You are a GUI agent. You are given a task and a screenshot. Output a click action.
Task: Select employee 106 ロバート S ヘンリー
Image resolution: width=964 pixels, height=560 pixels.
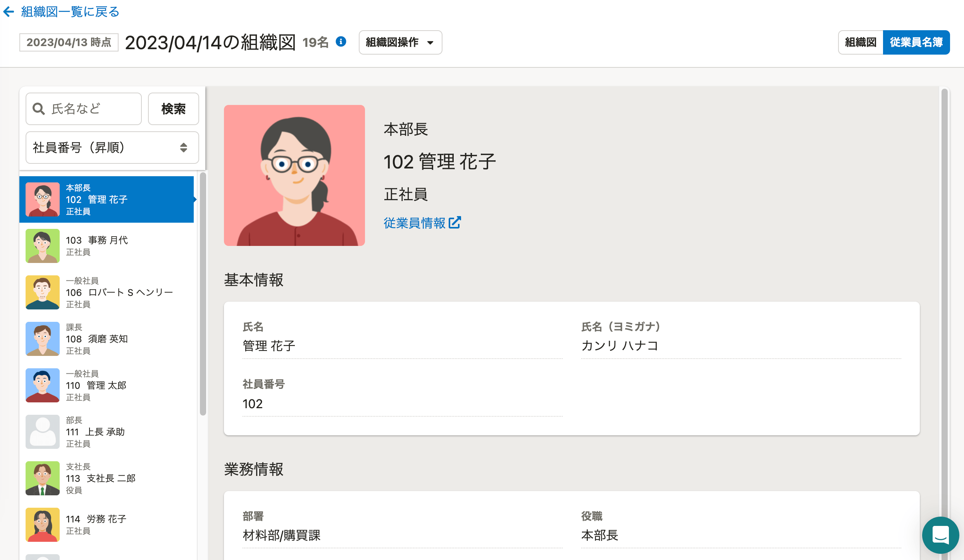pos(107,292)
